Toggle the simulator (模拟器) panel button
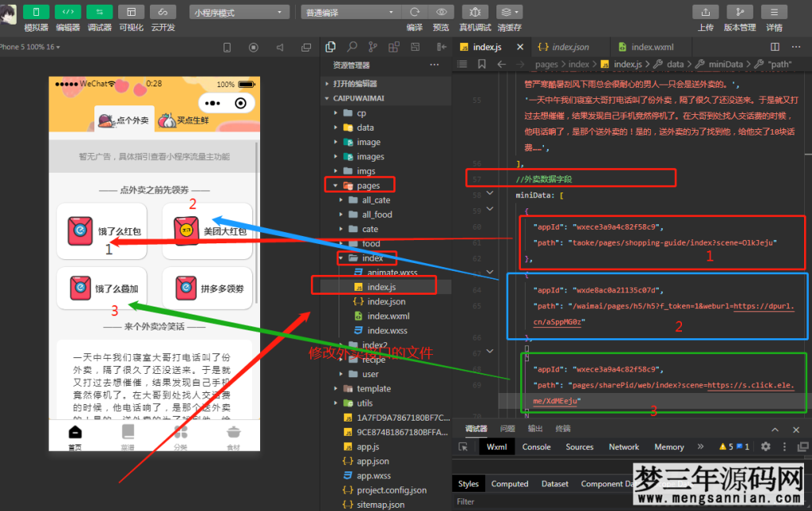812x511 pixels. (36, 12)
